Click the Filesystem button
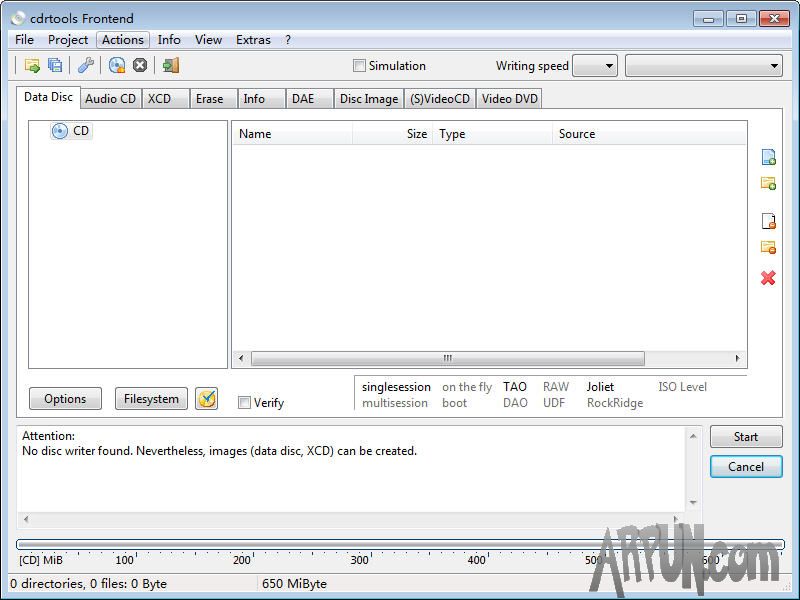 [x=151, y=398]
